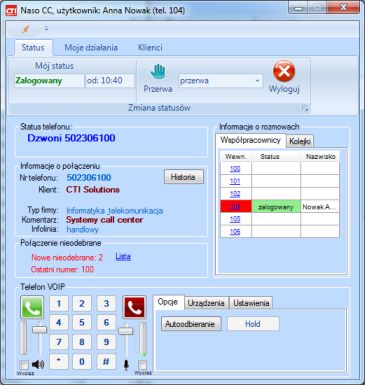Viewport: 365px width, 385px height.
Task: Dial digit 5 on keypad
Action: [x=82, y=323]
